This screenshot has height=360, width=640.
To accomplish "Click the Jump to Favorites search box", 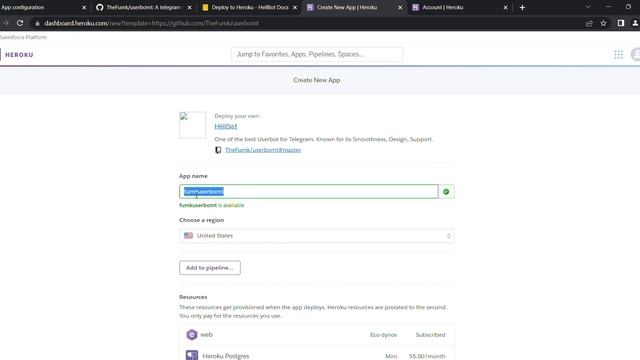I will (317, 54).
